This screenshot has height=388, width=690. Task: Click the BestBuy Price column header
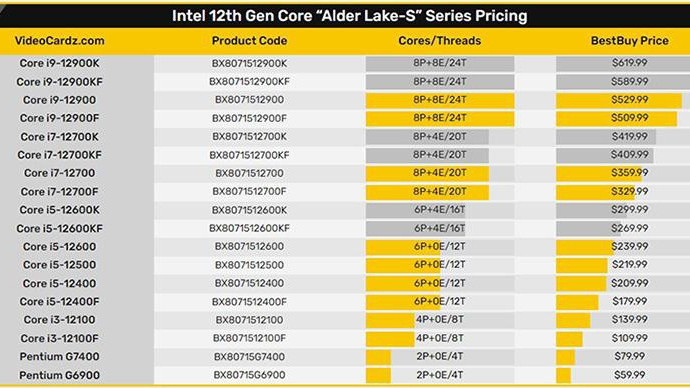pyautogui.click(x=629, y=41)
